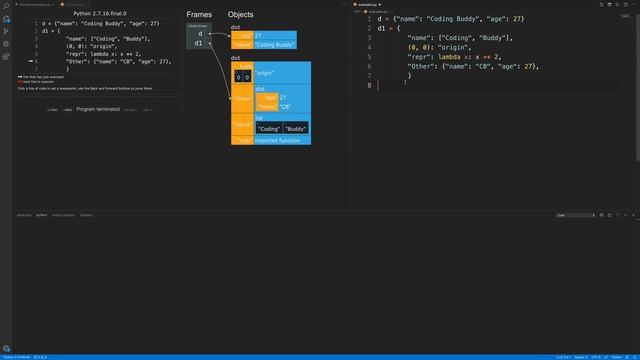Click the imported function value
The height and width of the screenshot is (360, 640).
[x=277, y=140]
